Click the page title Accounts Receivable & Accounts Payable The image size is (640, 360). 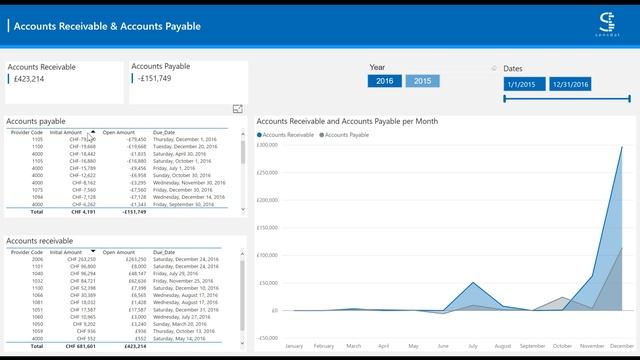[x=107, y=26]
